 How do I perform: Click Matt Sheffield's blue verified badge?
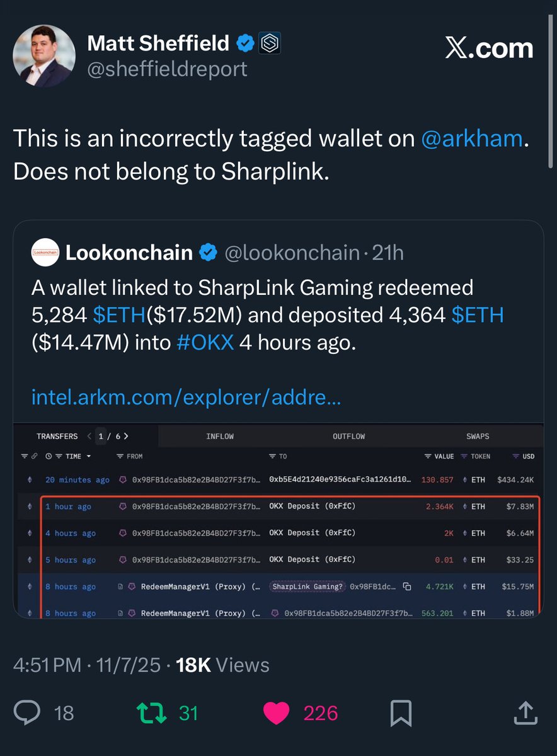(246, 43)
